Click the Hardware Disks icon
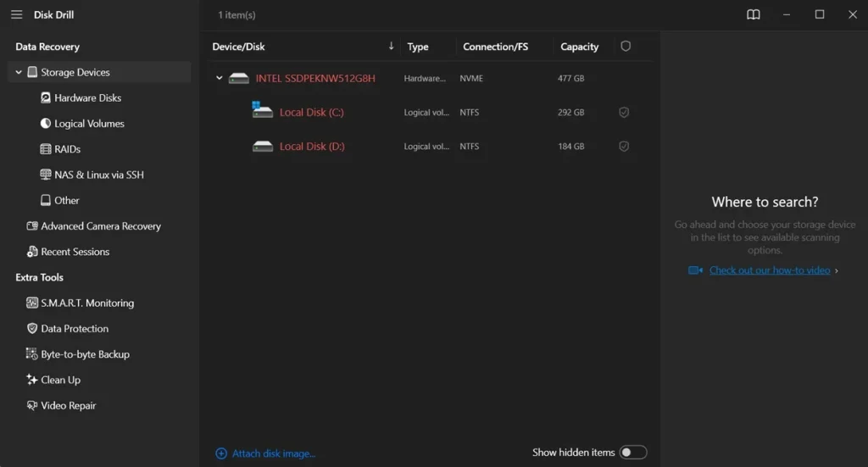The height and width of the screenshot is (467, 868). pyautogui.click(x=46, y=98)
